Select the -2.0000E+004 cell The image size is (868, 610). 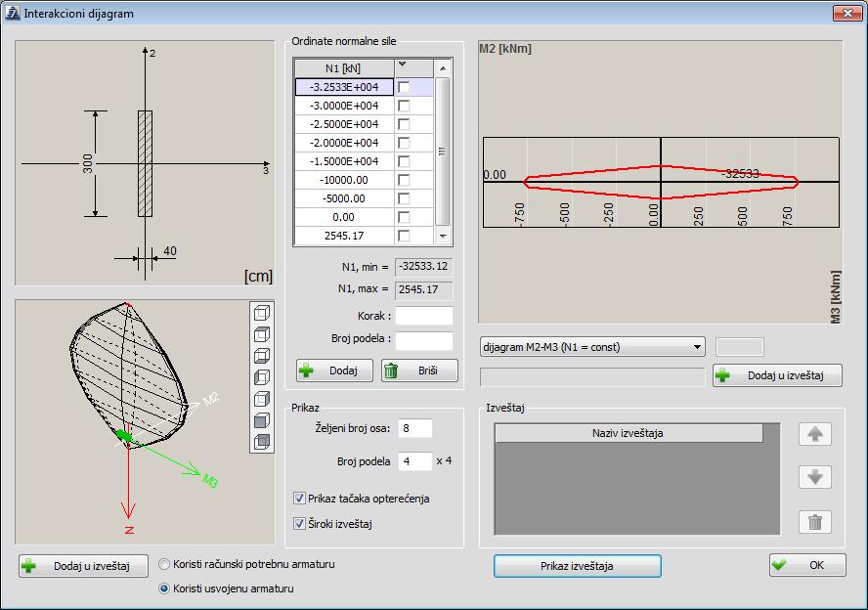pos(344,143)
